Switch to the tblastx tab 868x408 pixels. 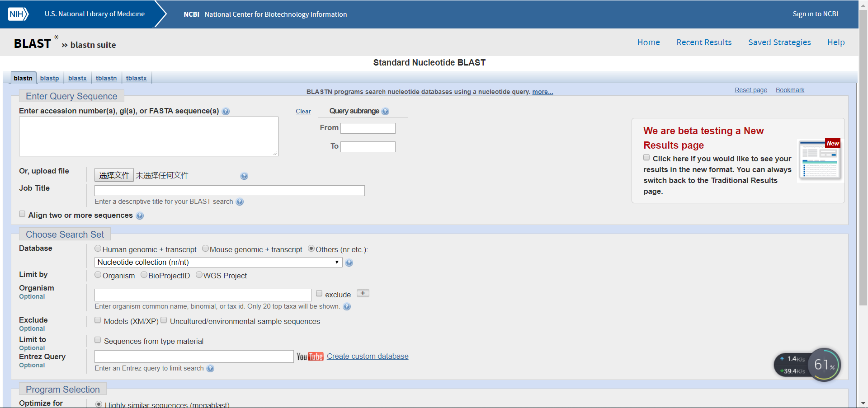coord(136,78)
